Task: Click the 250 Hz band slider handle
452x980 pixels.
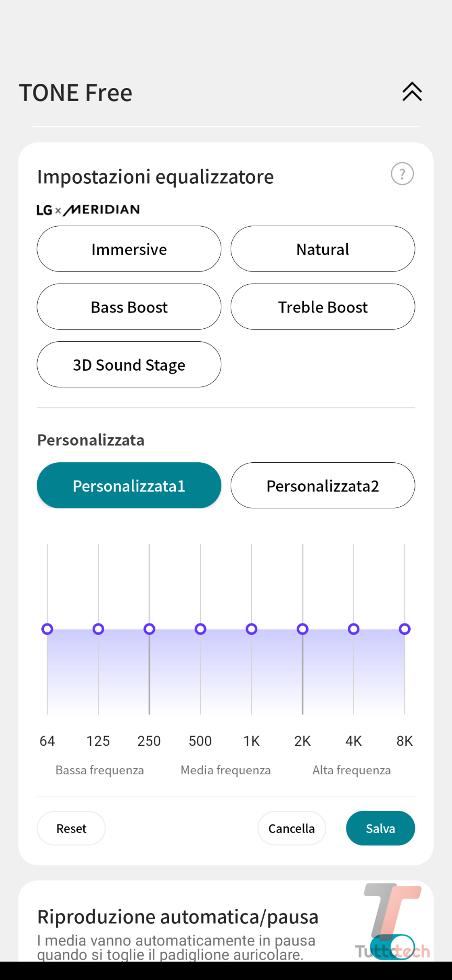Action: [149, 629]
